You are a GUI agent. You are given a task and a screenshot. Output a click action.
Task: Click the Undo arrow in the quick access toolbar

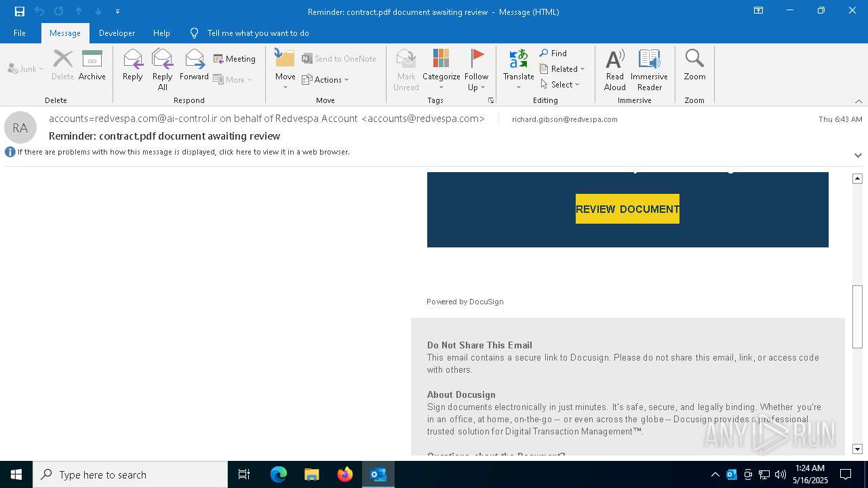39,12
